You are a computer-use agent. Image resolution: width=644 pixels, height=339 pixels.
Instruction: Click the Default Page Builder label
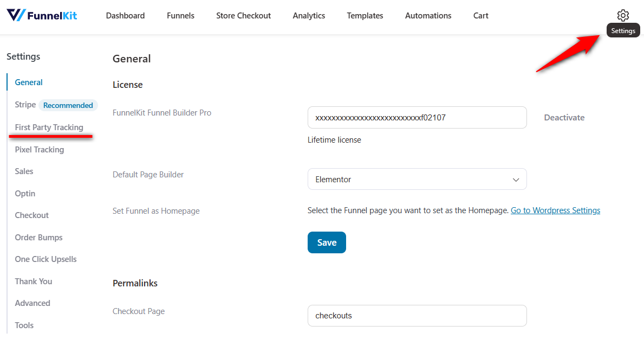pyautogui.click(x=148, y=175)
